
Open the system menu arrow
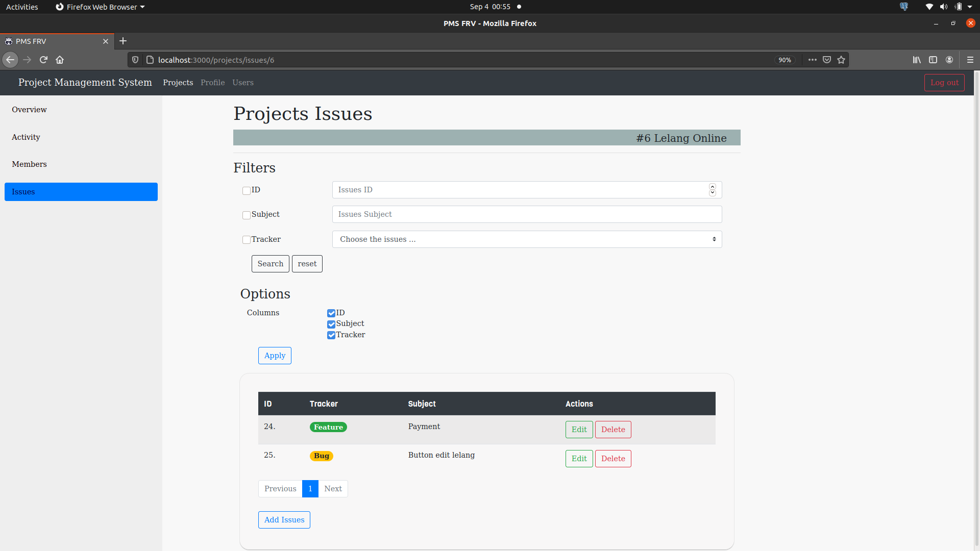(x=970, y=7)
